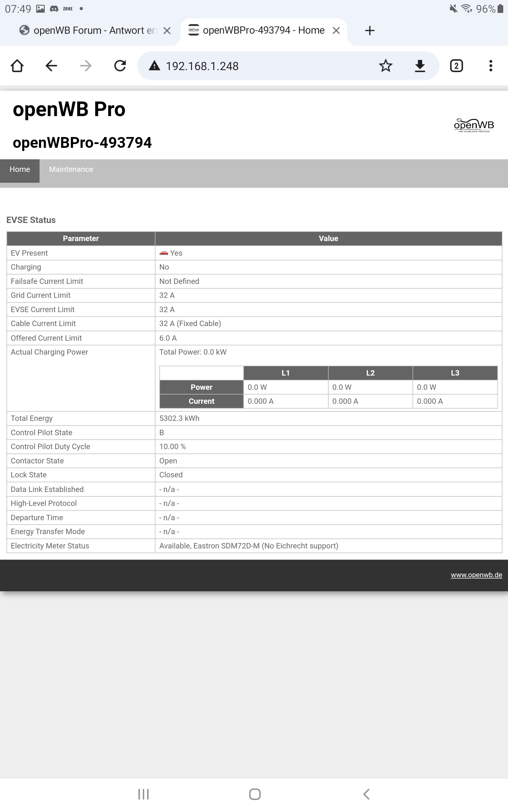This screenshot has width=508, height=812.
Task: Select the Energy Transfer Mode label
Action: coord(48,532)
